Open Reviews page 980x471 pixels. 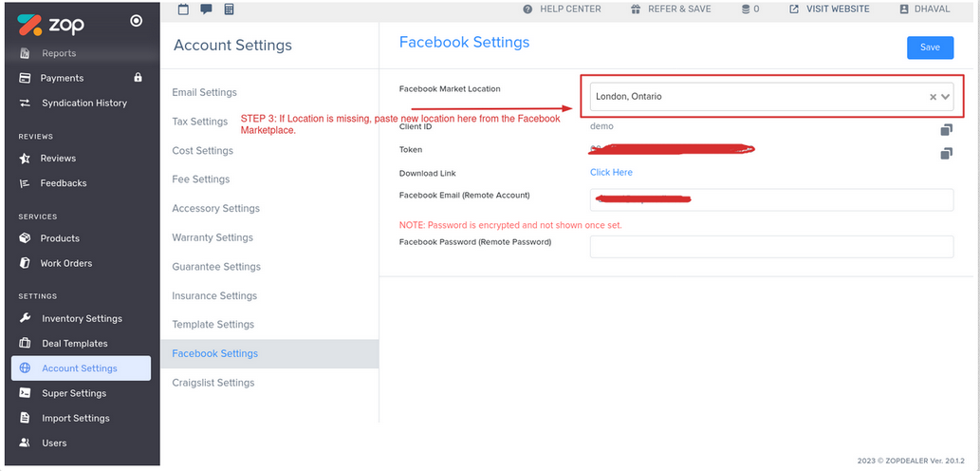[x=58, y=159]
